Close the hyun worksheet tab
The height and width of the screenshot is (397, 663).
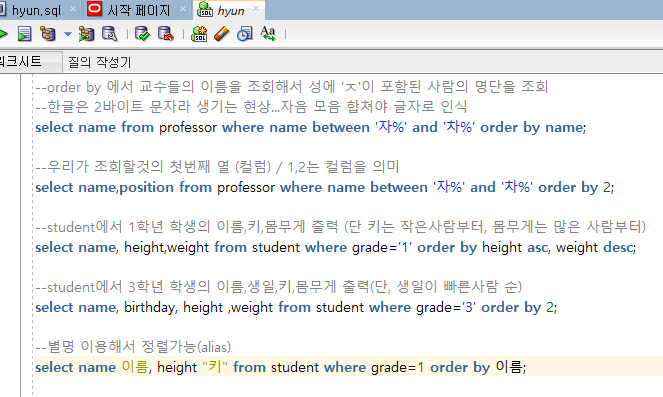click(x=256, y=8)
